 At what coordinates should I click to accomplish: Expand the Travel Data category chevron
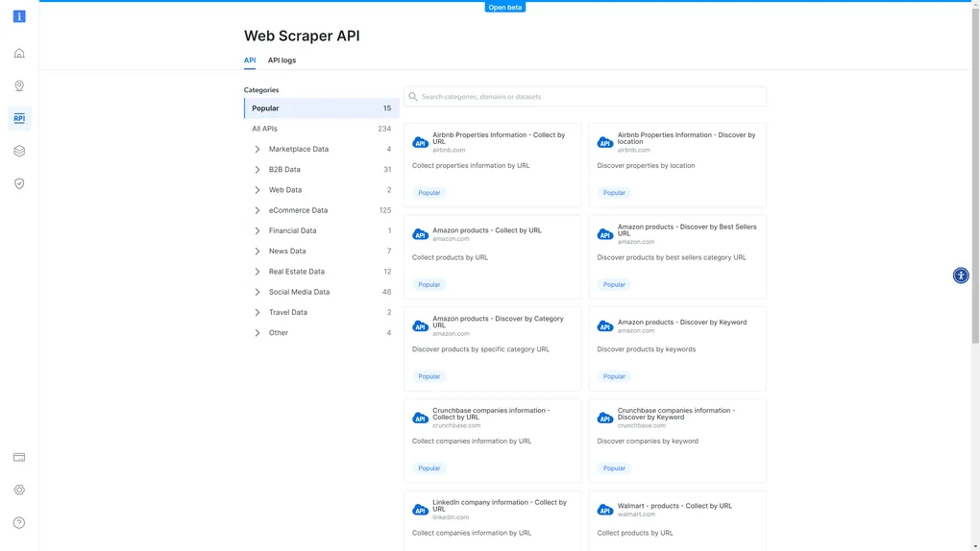[x=257, y=312]
